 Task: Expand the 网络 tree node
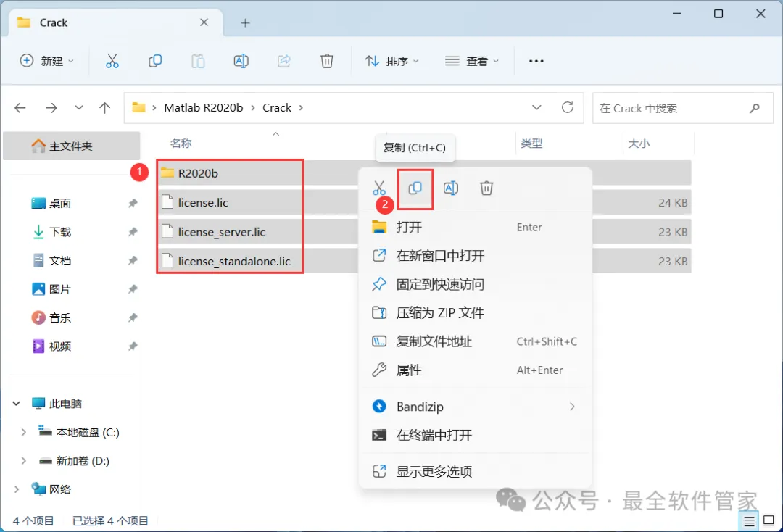click(x=17, y=489)
